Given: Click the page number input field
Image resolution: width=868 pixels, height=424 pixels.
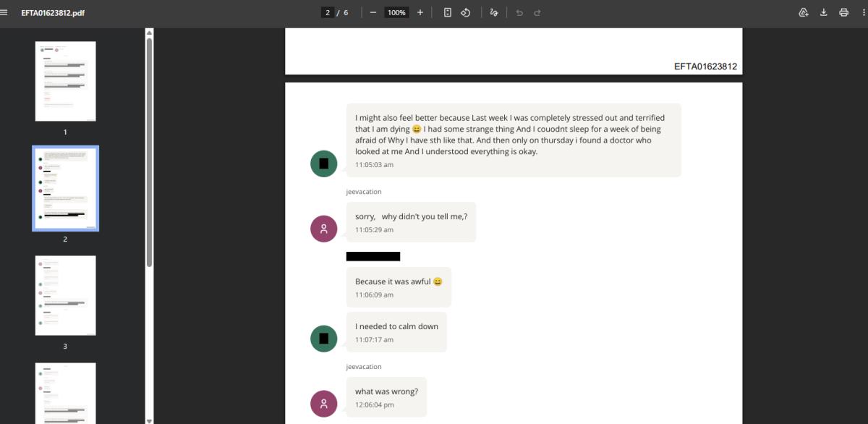Looking at the screenshot, I should point(329,12).
